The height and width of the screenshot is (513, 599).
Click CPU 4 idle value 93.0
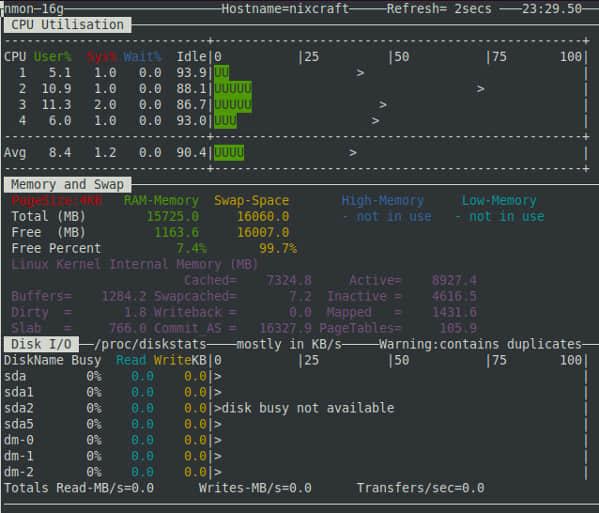[x=191, y=121]
